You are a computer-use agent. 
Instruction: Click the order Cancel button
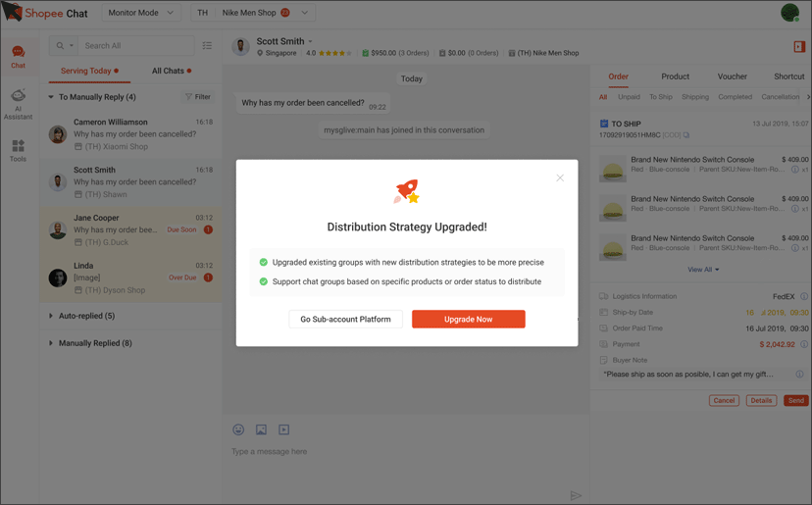coord(724,400)
